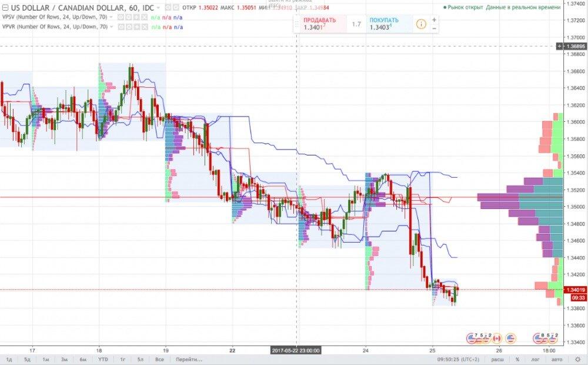Select the 5л time range
This screenshot has width=588, height=365.
141,359
